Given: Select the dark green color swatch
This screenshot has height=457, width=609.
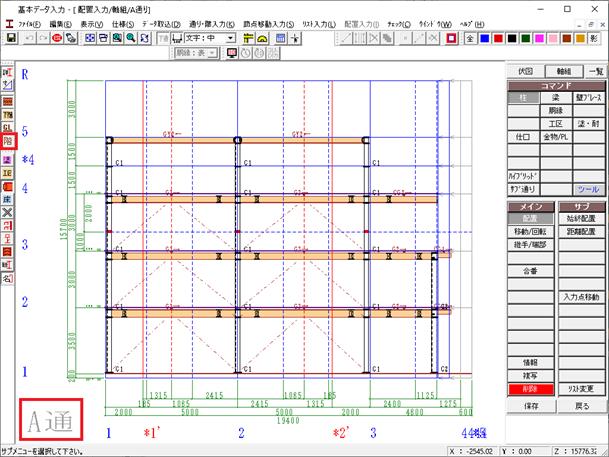Looking at the screenshot, I should pyautogui.click(x=525, y=38).
